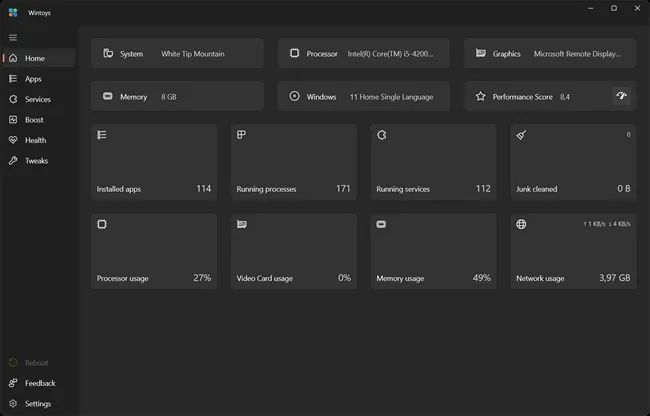Click the Graphics label
This screenshot has height=416, width=650.
point(507,54)
